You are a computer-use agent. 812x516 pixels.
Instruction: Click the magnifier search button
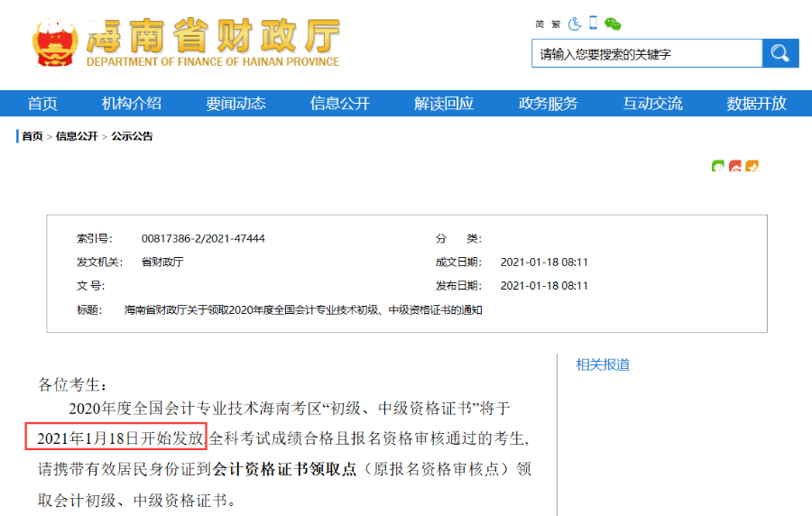click(780, 53)
